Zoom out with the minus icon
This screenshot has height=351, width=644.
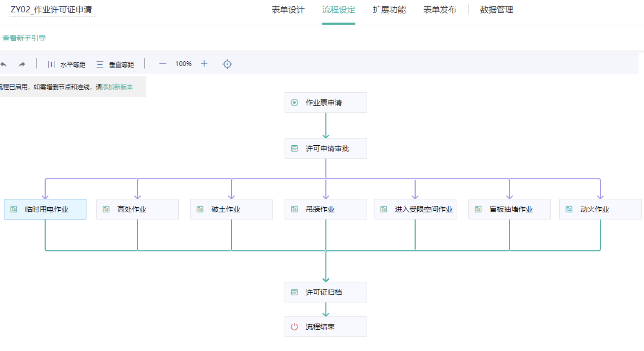click(163, 64)
